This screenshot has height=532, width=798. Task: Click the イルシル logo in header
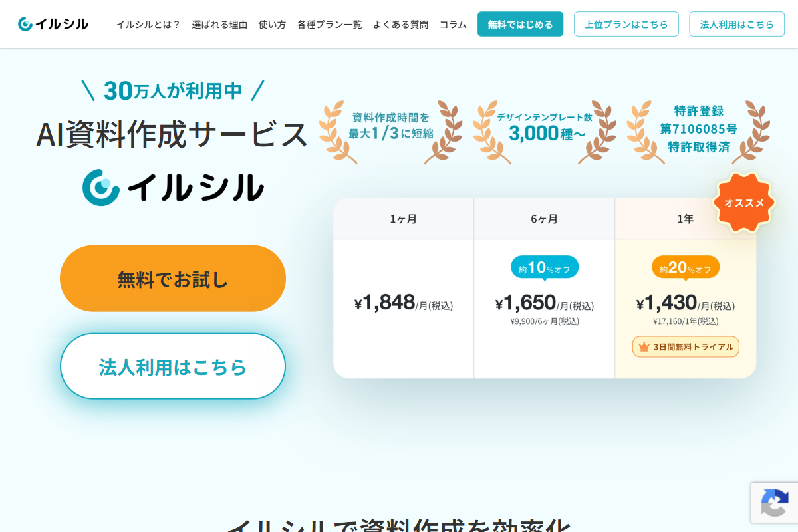53,24
